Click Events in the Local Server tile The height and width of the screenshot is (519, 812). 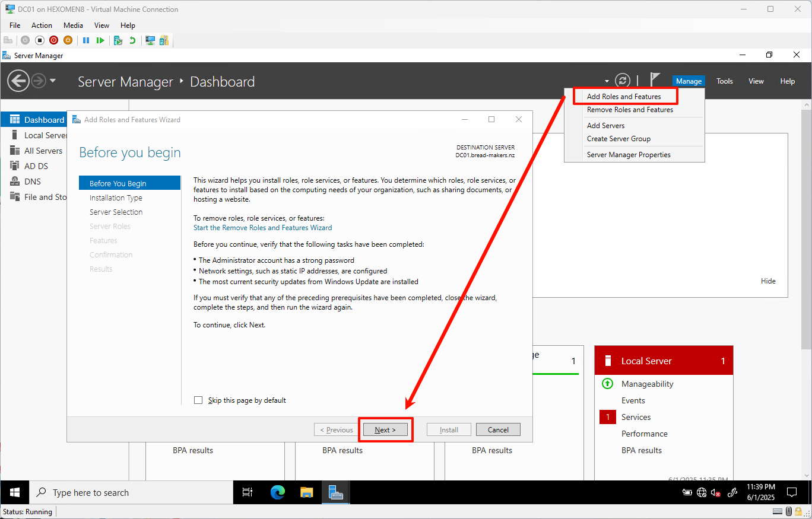point(633,400)
